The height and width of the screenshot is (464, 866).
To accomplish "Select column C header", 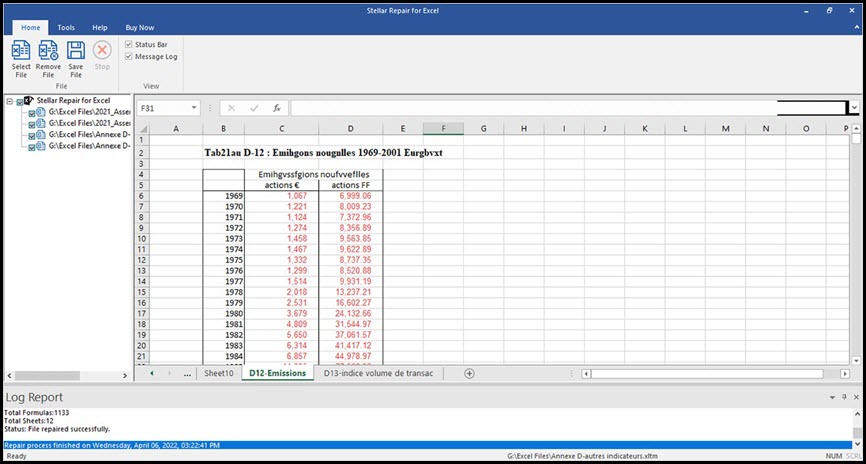I will click(282, 129).
